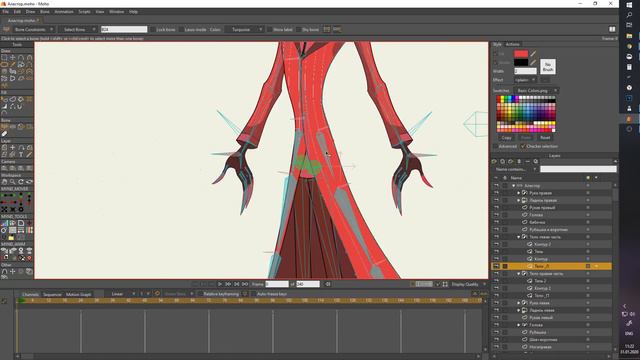Click the delete layer trash icon
Viewport: 640px width, 360px height.
pyautogui.click(x=519, y=162)
